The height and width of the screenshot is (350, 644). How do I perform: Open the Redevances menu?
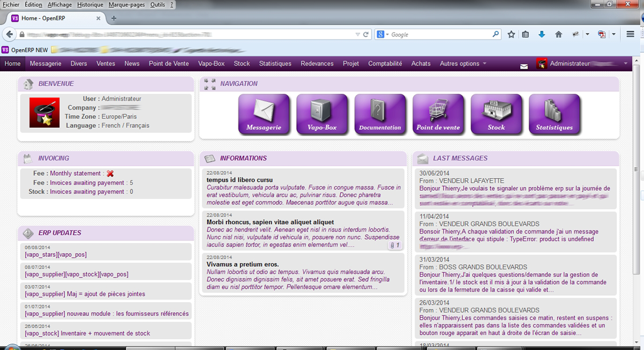pos(317,64)
